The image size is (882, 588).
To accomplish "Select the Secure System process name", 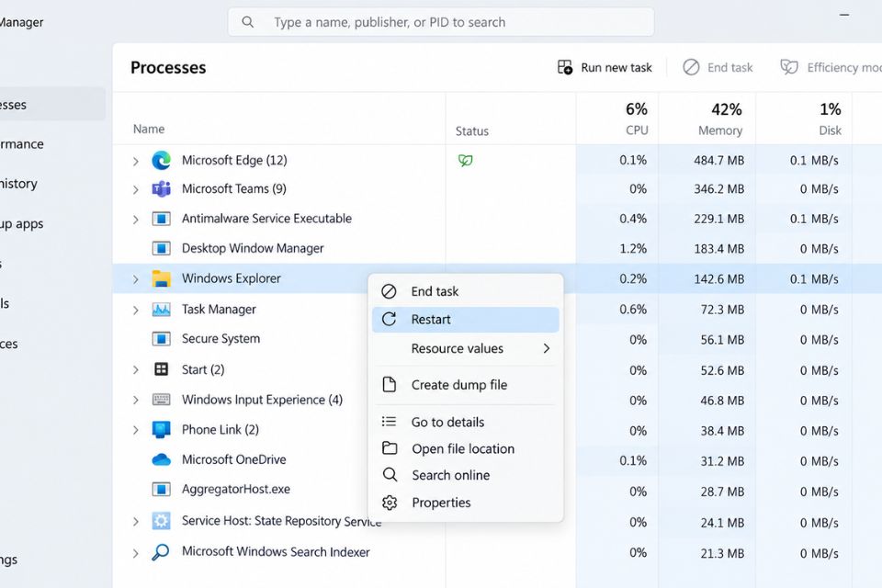I will pos(220,339).
